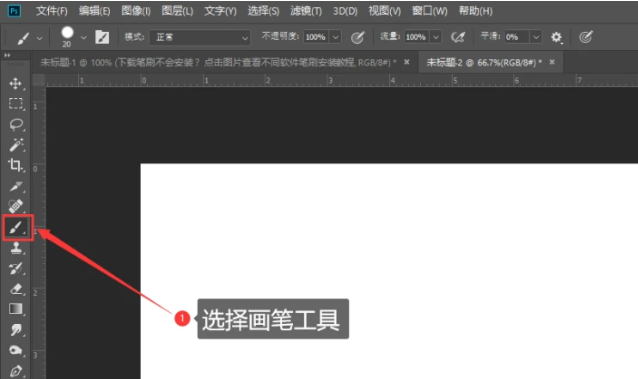The width and height of the screenshot is (638, 379).
Task: Enable airbrush build-up effects
Action: 458,37
